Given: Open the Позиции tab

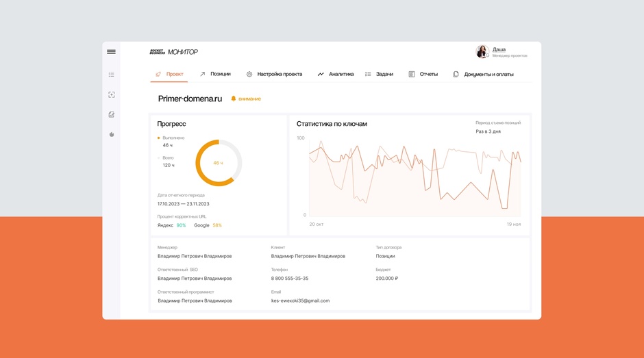Looking at the screenshot, I should (x=215, y=74).
